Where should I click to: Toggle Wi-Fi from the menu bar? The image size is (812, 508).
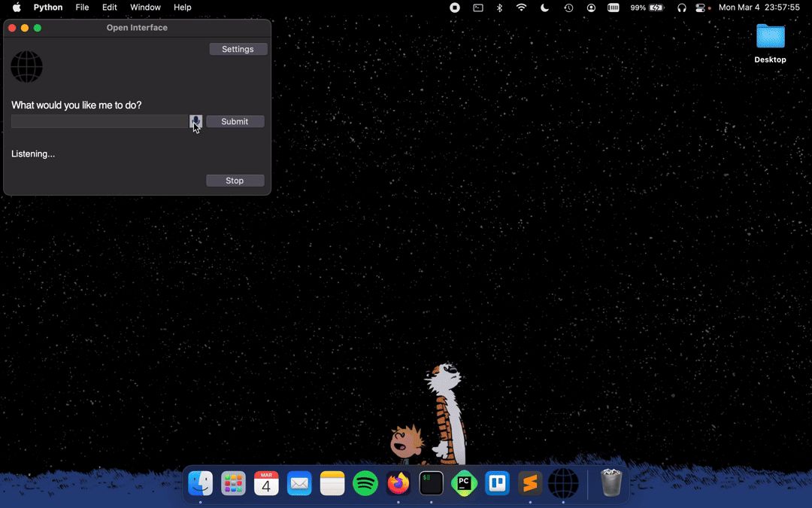(x=521, y=7)
